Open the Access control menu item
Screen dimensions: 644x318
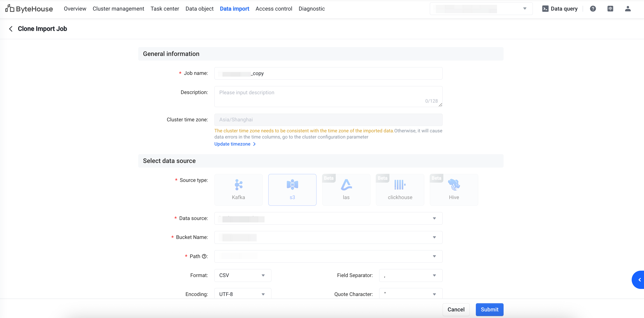click(x=274, y=9)
